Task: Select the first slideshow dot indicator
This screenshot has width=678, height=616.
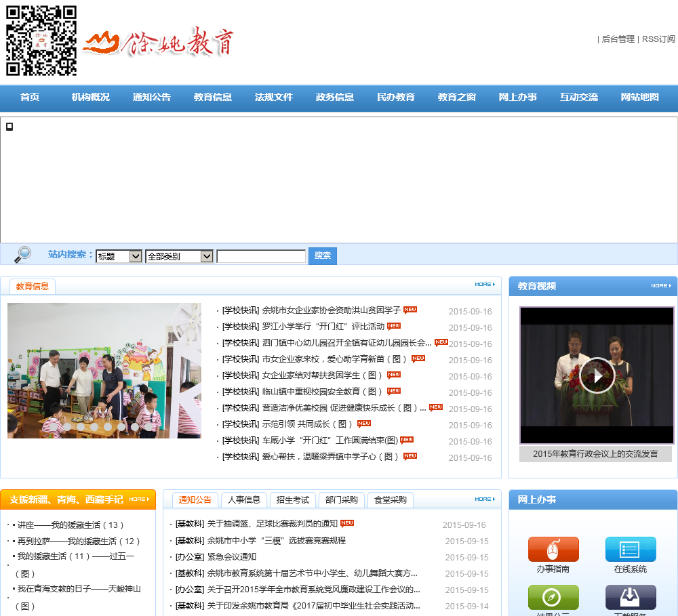Action: [54, 427]
